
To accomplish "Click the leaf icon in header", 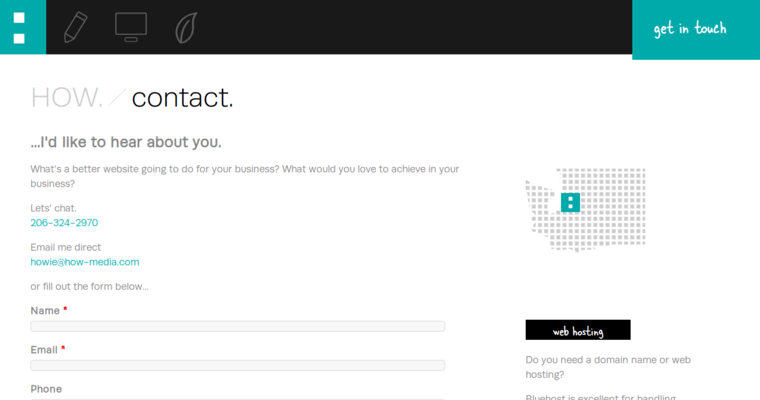I will 185,28.
